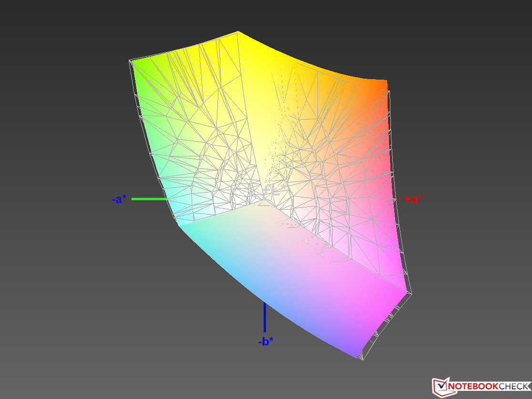Click the +L* label at center

[275, 191]
